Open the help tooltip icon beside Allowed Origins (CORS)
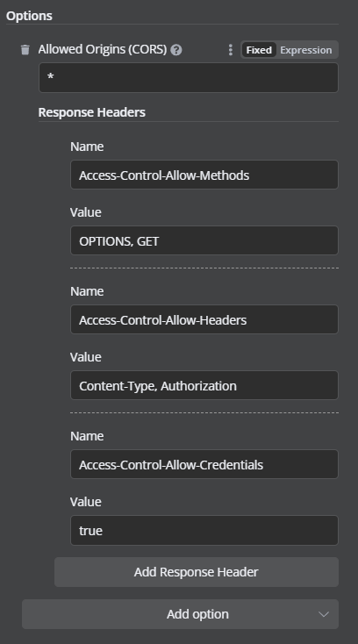 point(176,50)
